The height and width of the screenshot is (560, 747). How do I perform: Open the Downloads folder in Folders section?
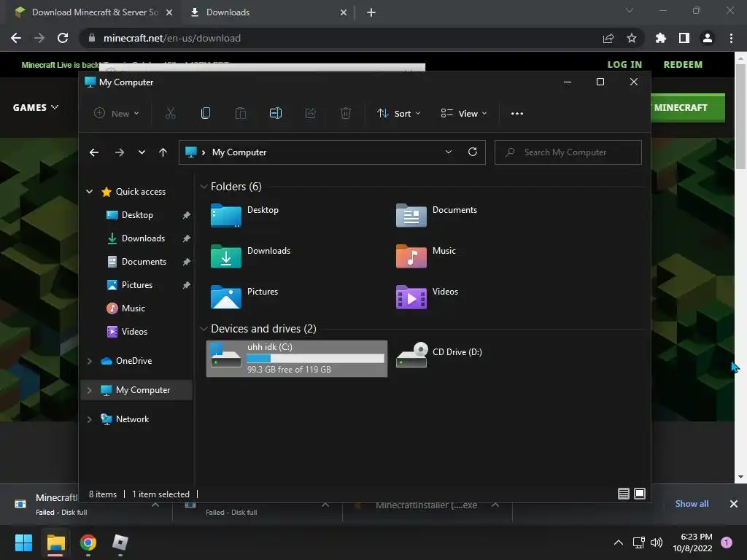pyautogui.click(x=226, y=256)
